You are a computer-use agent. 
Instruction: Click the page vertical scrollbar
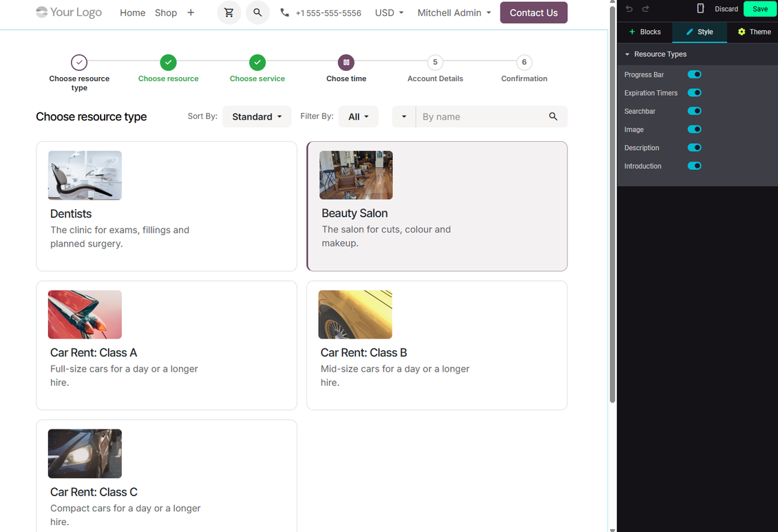click(x=612, y=203)
